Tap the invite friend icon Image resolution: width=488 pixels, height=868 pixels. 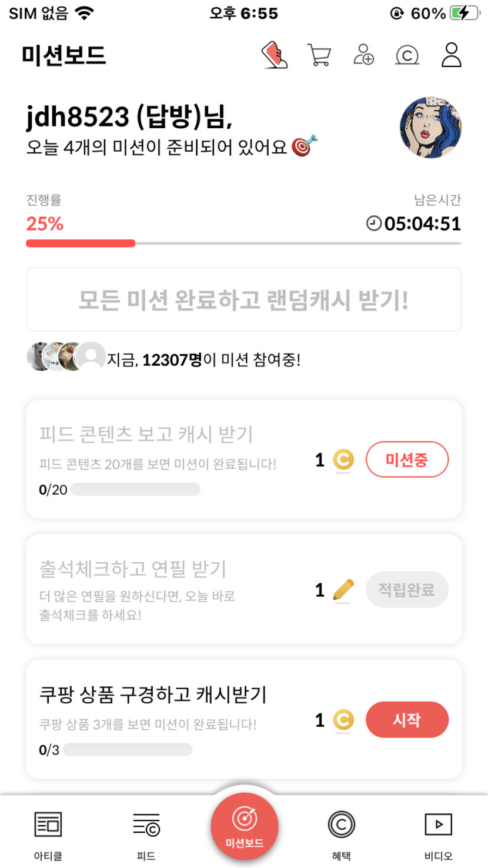click(363, 55)
